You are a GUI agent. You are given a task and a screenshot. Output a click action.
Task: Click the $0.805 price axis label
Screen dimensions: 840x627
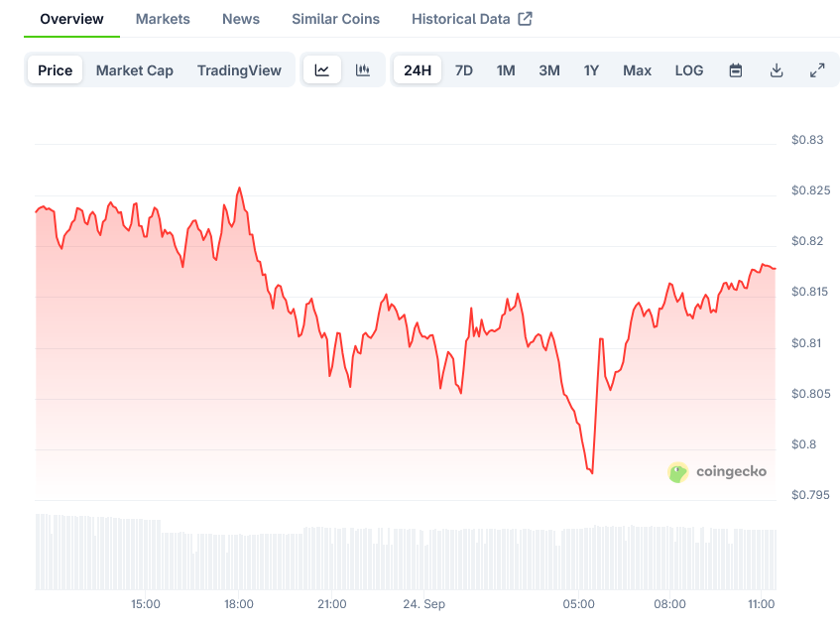pos(810,394)
